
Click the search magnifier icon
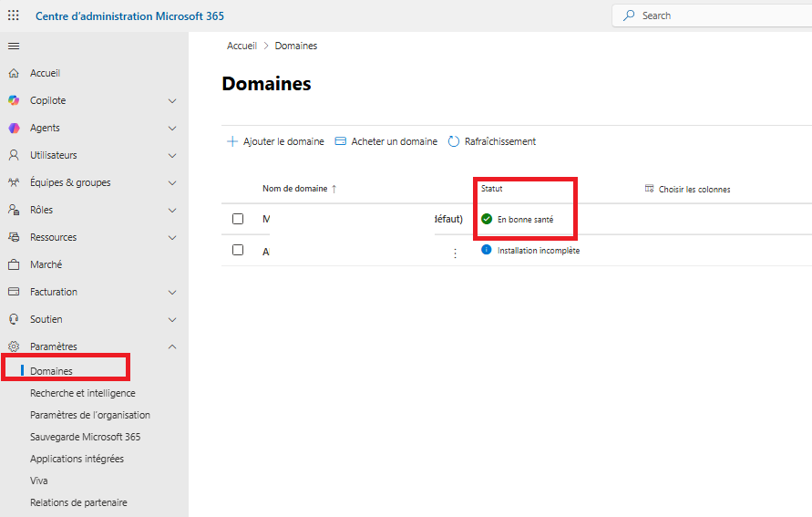click(x=629, y=16)
